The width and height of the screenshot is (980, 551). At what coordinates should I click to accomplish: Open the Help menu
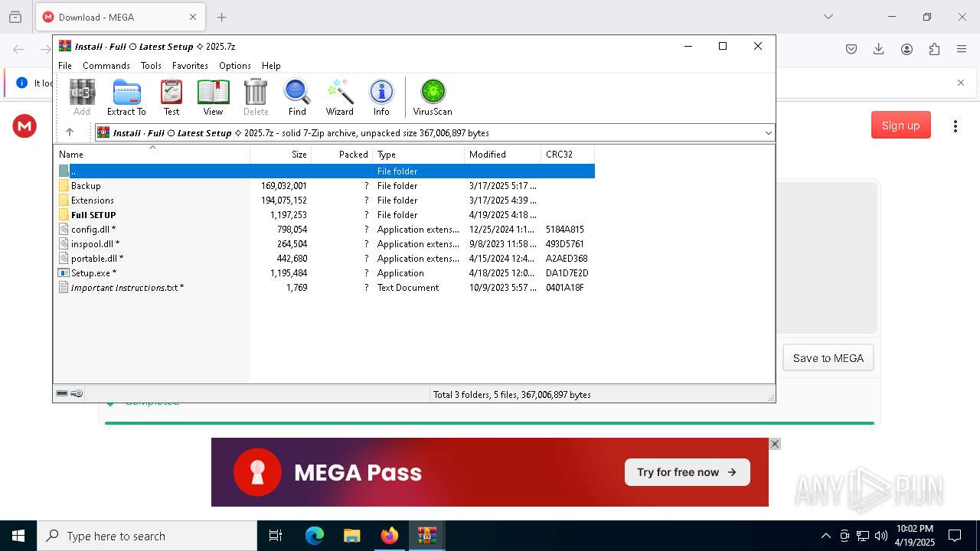pyautogui.click(x=271, y=66)
